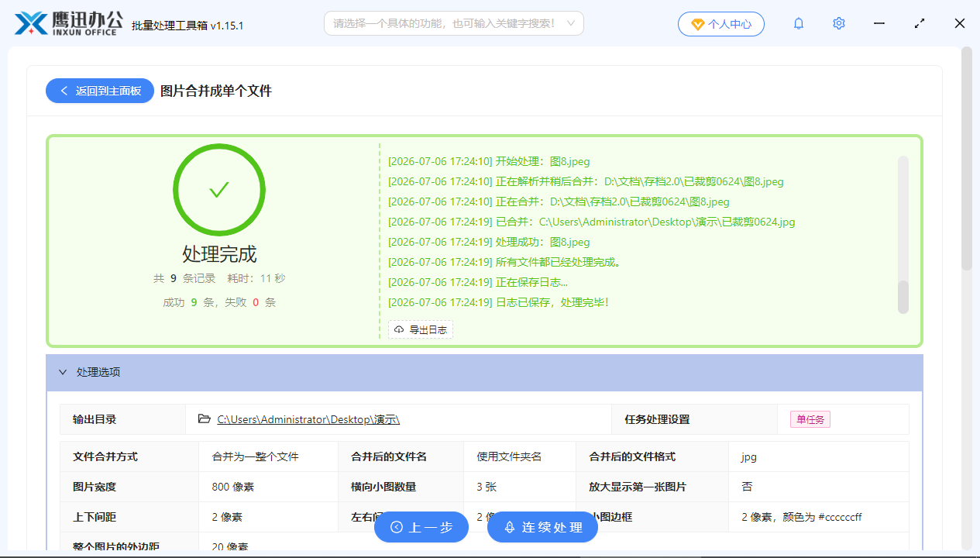Minimize the application window
The image size is (980, 558).
click(x=879, y=24)
